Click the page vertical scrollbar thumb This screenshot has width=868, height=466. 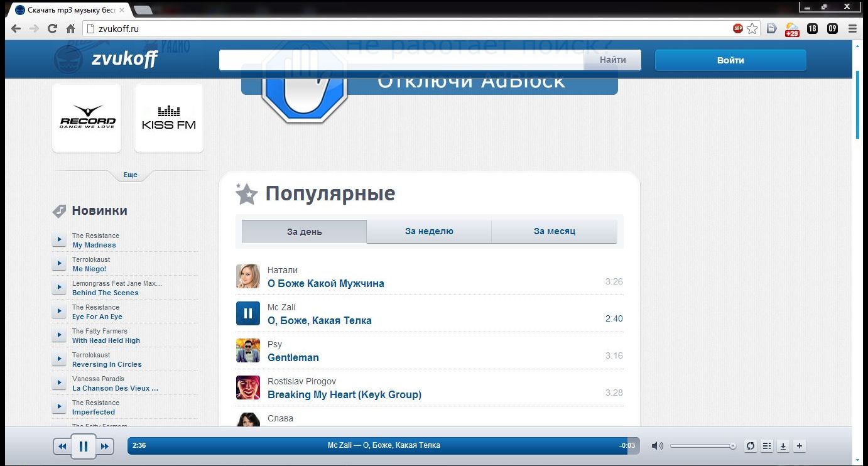pos(858,104)
